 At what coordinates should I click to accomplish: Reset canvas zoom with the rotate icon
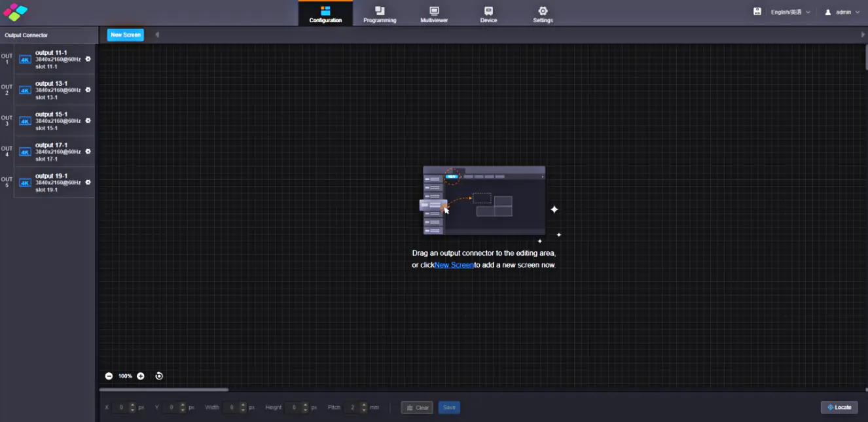tap(159, 376)
